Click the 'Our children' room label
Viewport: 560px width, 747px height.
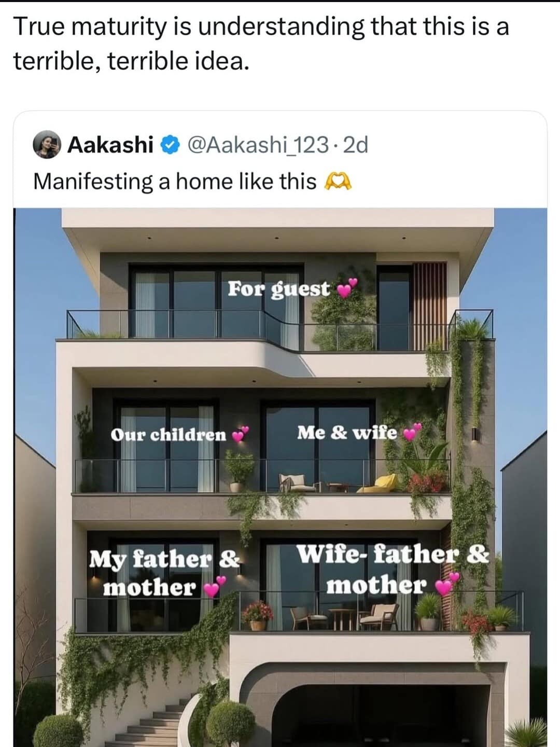tap(169, 435)
